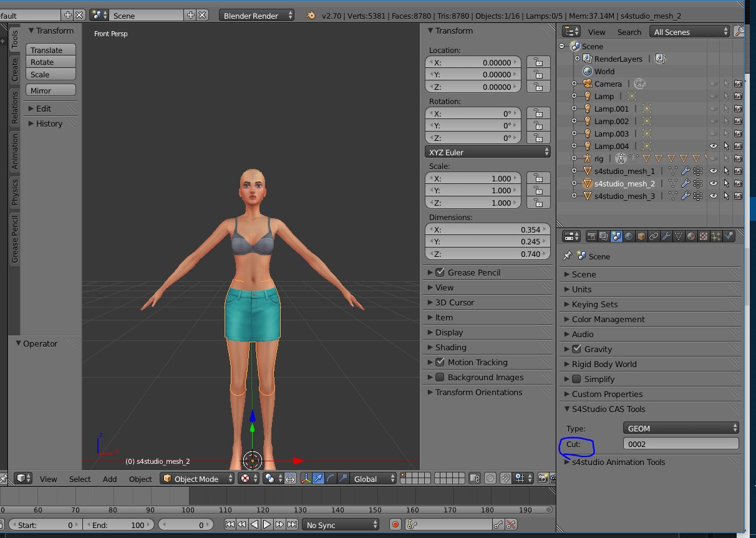Hide s4studio_mesh_3 with its eye icon
Screen dimensions: 756x538
coord(714,196)
